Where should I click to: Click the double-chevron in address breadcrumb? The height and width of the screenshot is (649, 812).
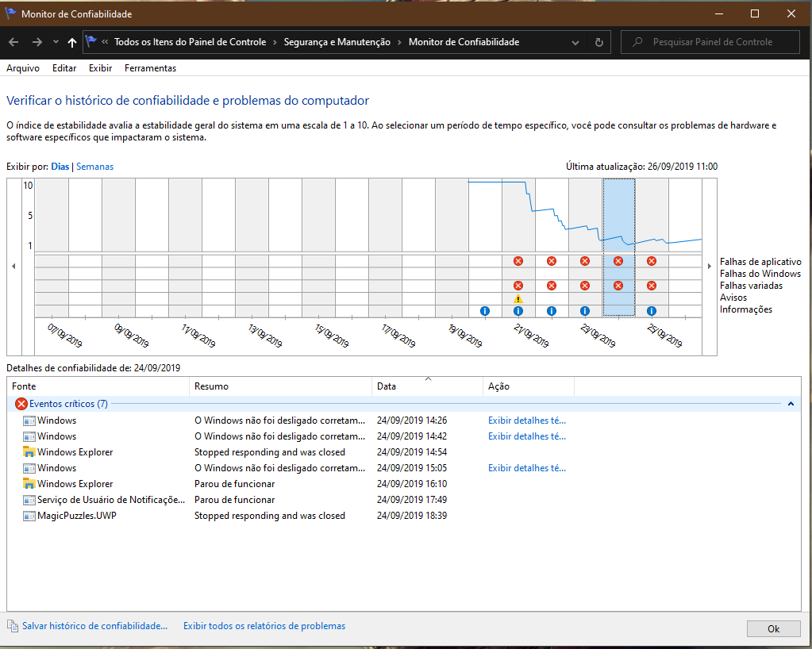point(105,42)
